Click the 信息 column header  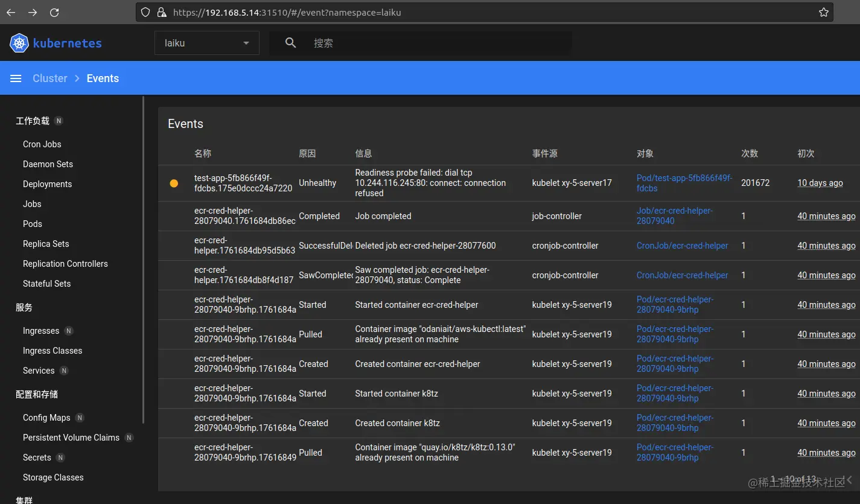pos(363,153)
